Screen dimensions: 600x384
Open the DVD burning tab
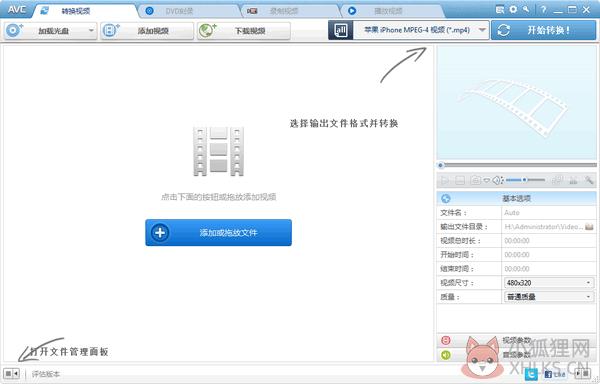tap(189, 11)
